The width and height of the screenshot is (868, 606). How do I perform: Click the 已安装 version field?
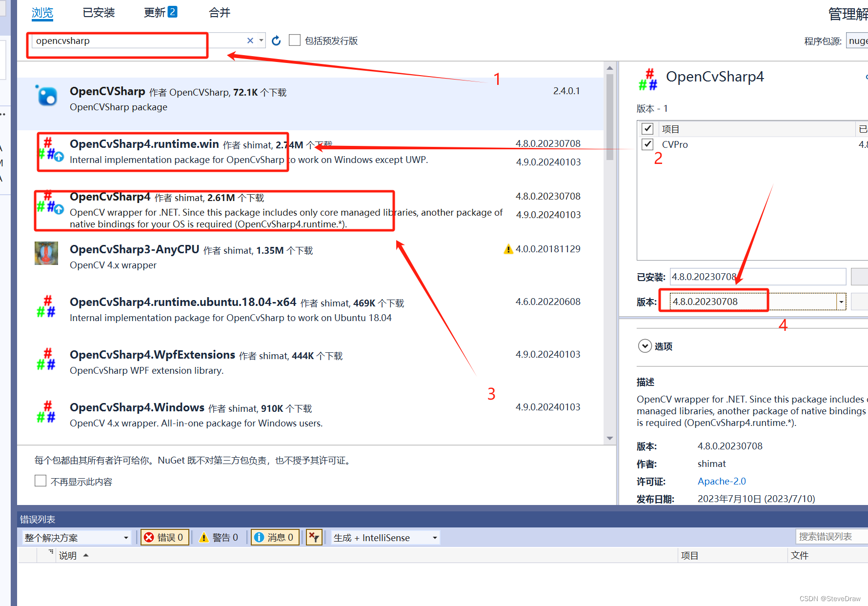coord(758,277)
